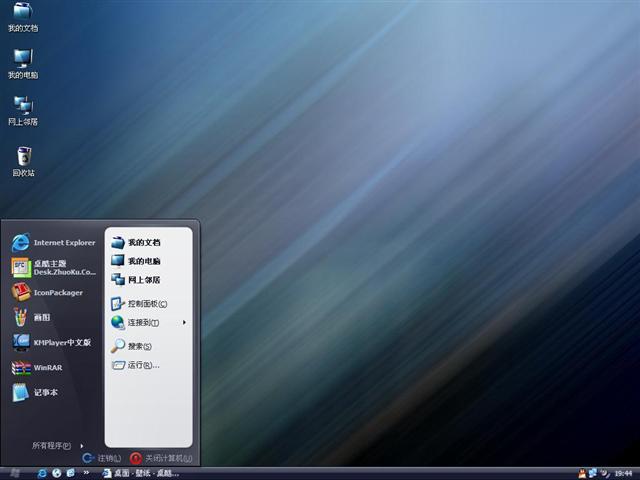Launch Internet Explorer from Start menu
640x480 pixels.
53,242
